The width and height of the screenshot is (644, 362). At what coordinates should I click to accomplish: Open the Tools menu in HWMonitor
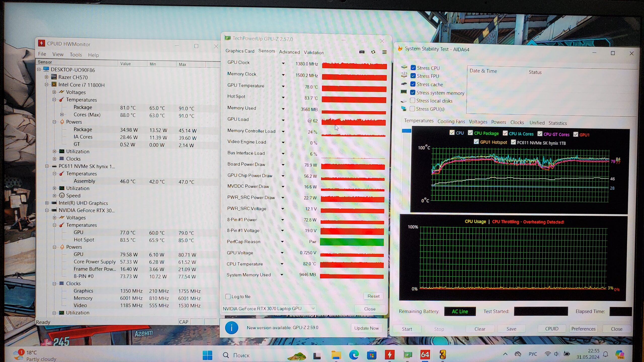76,55
